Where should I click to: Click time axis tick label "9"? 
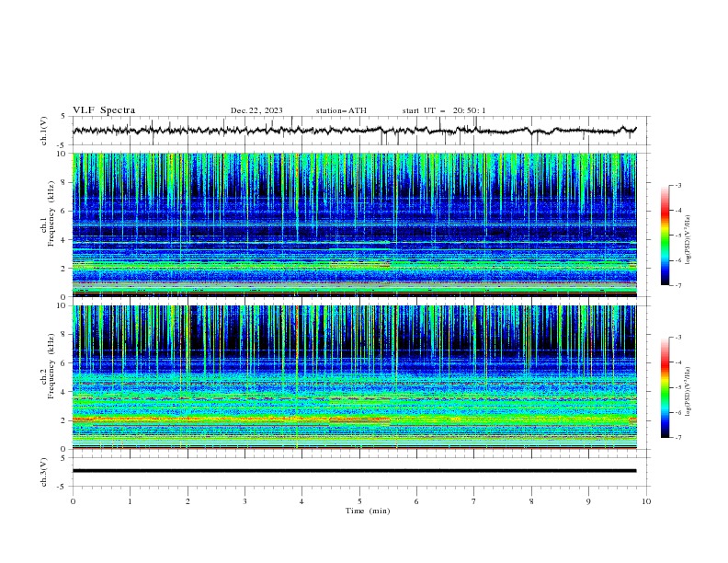588,501
